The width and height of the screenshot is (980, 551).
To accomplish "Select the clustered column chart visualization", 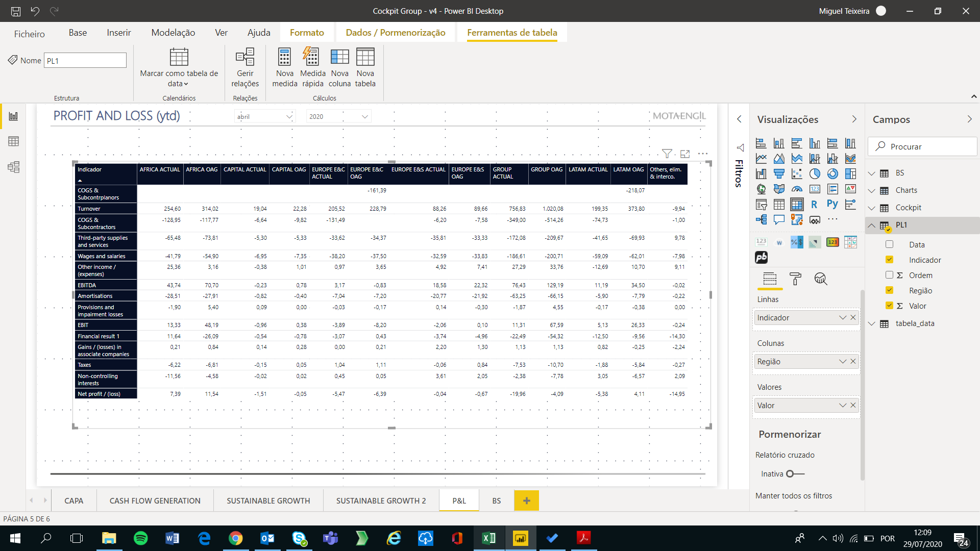I will click(815, 143).
